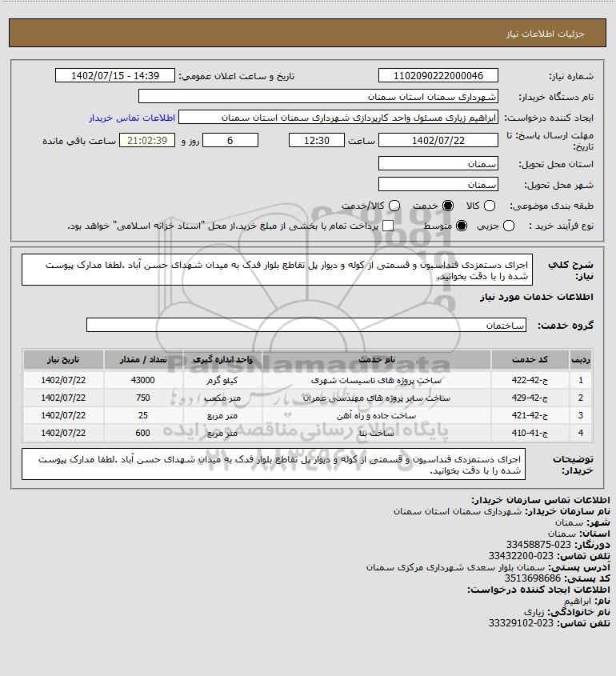The width and height of the screenshot is (616, 676).
Task: Click the postal code 3513698686
Action: click(x=533, y=578)
